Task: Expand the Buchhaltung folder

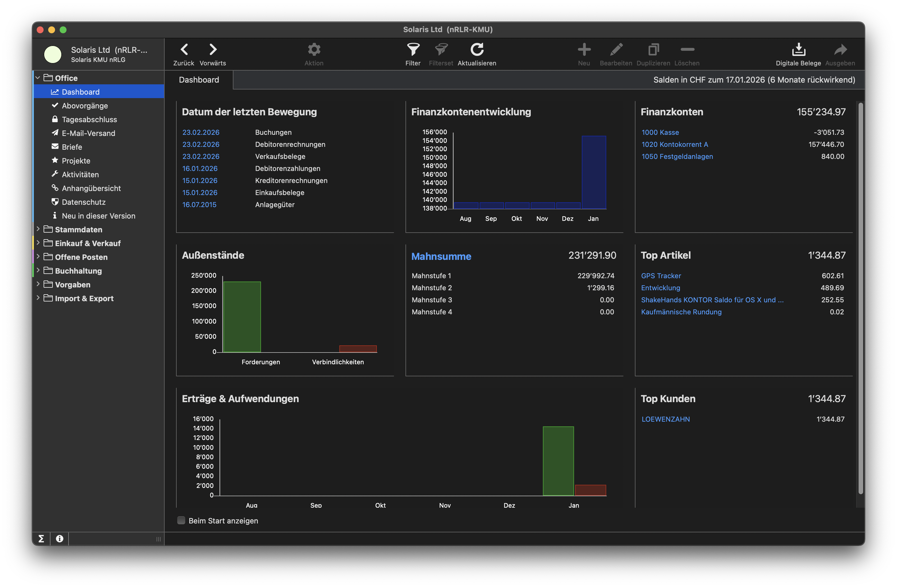Action: [38, 270]
